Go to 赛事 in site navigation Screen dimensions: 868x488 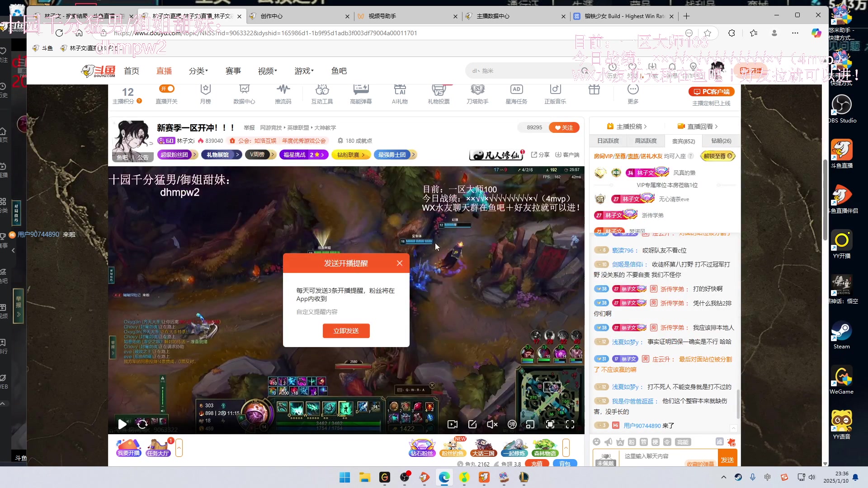(x=233, y=71)
